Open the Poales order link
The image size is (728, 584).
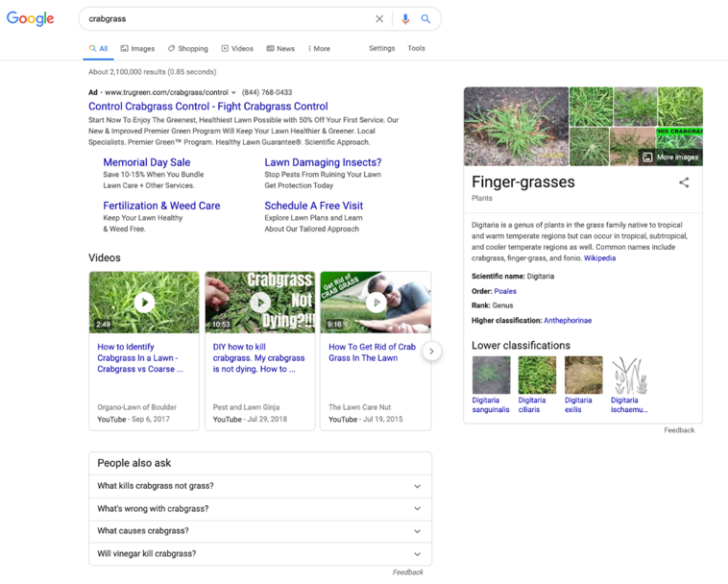[x=505, y=291]
